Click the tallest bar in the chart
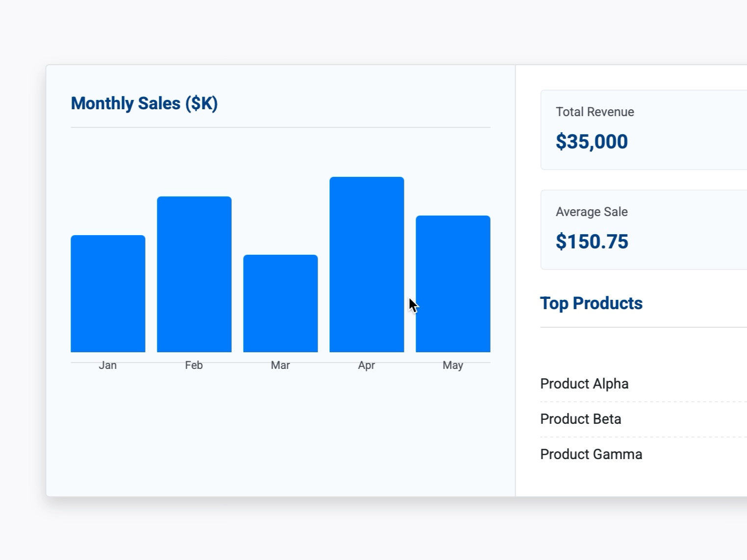The width and height of the screenshot is (747, 560). (367, 265)
